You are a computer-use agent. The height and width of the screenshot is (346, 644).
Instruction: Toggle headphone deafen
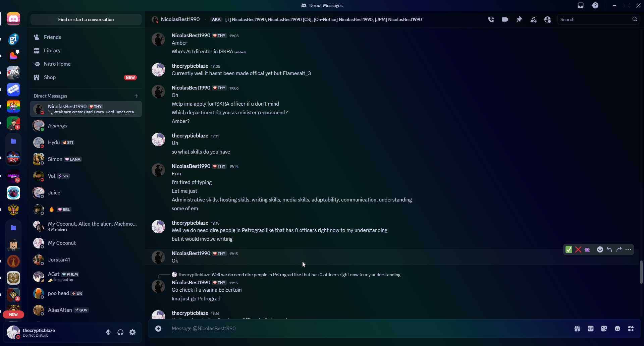coord(120,332)
